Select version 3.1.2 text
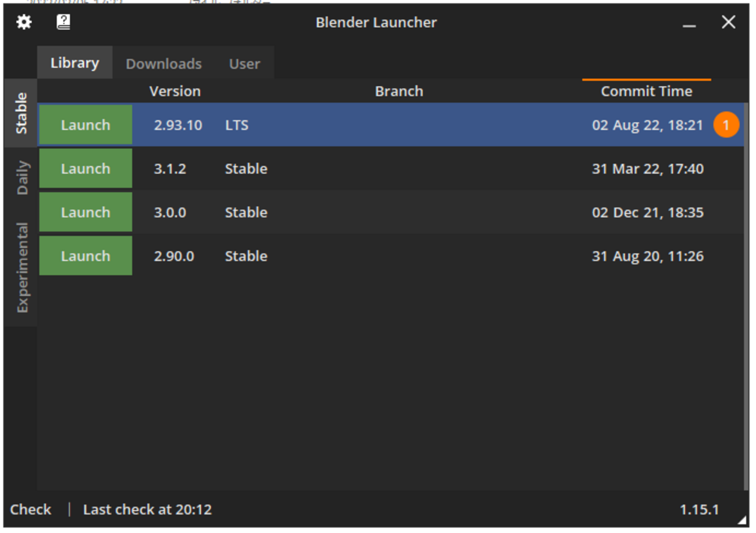Screen dimensions: 756x533 pyautogui.click(x=170, y=169)
